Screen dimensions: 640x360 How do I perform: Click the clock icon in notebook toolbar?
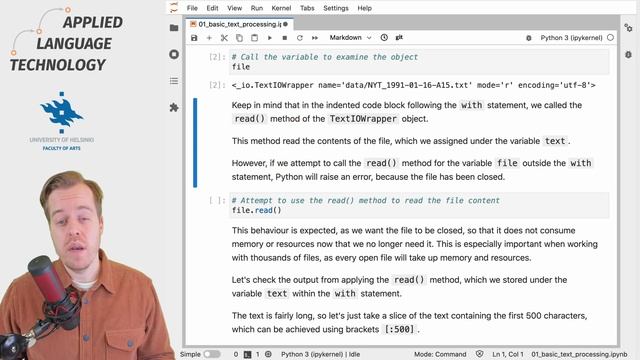384,38
